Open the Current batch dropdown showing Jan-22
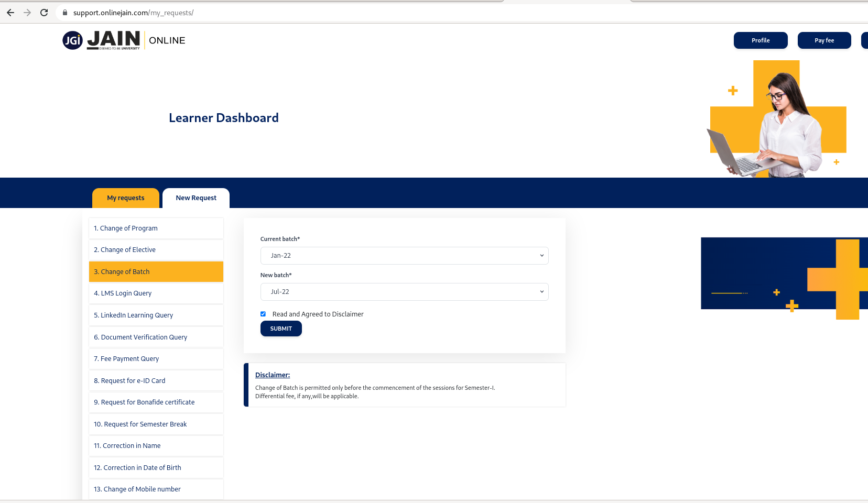Screen dimensions: 868x503 click(404, 256)
